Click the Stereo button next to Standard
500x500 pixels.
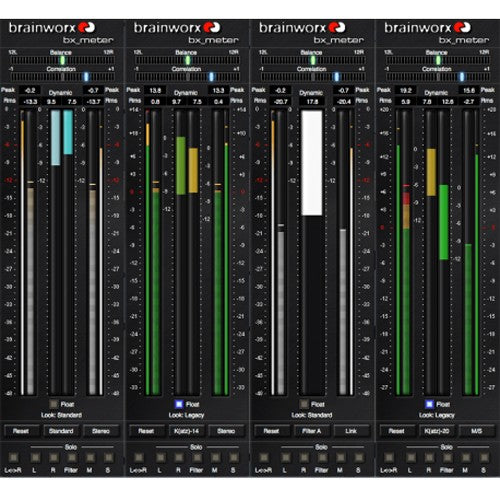click(101, 431)
